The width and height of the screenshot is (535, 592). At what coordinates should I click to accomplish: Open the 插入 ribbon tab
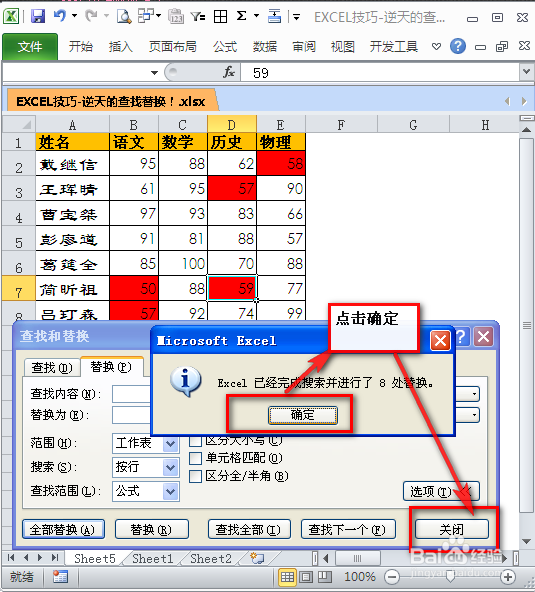click(120, 46)
